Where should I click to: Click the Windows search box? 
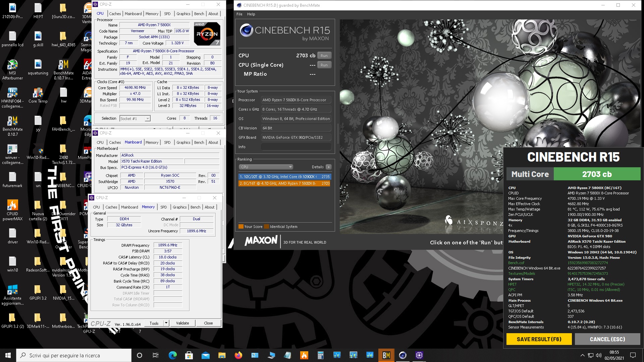click(x=74, y=355)
